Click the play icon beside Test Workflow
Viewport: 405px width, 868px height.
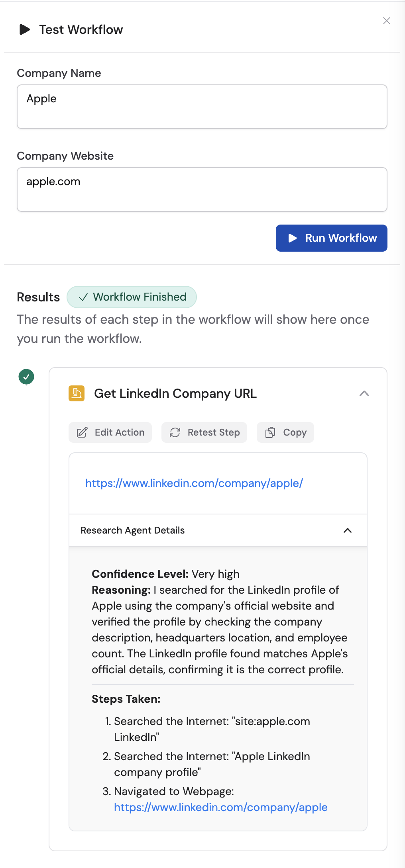point(25,29)
